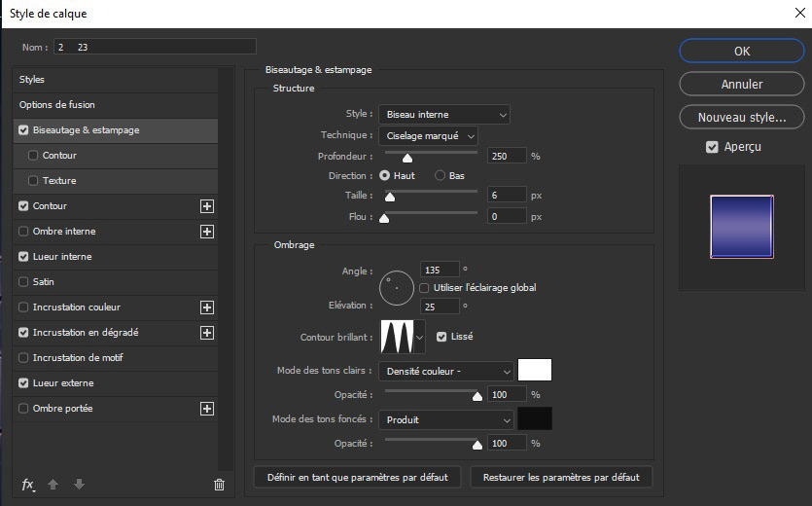Add another Incrustation couleur effect with plus icon

pos(207,307)
